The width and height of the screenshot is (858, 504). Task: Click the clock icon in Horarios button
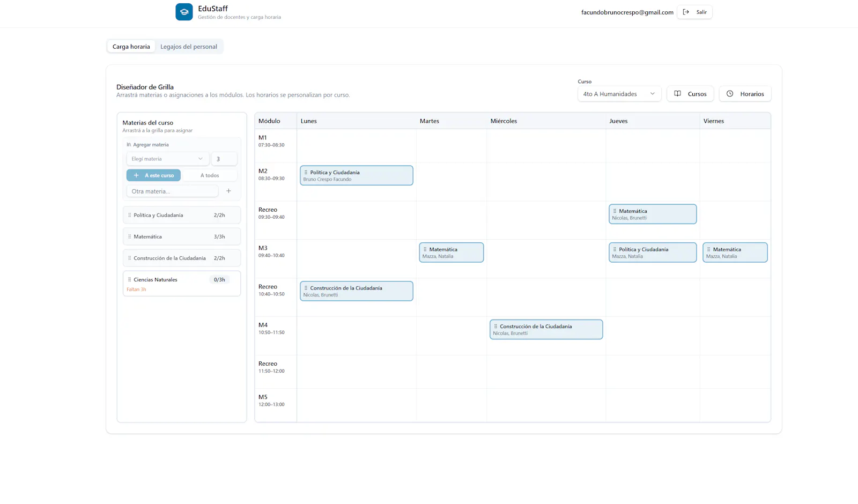730,94
